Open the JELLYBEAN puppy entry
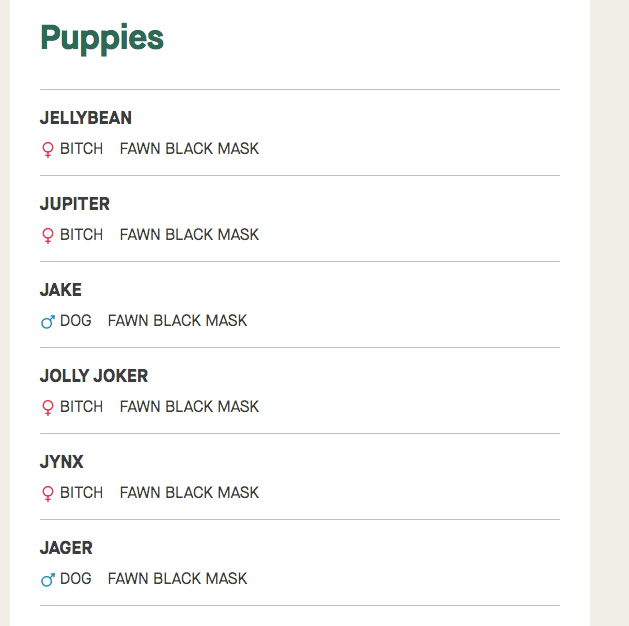The height and width of the screenshot is (626, 629). [x=86, y=118]
